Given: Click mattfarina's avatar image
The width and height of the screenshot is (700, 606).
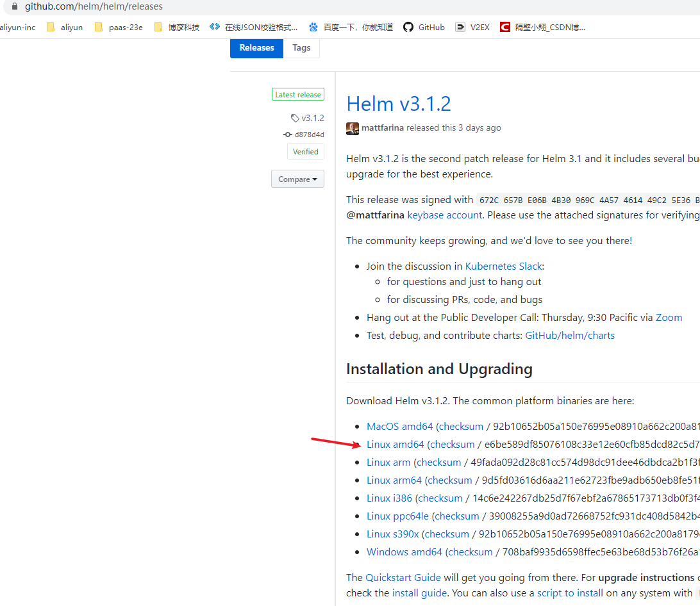Looking at the screenshot, I should pyautogui.click(x=352, y=129).
